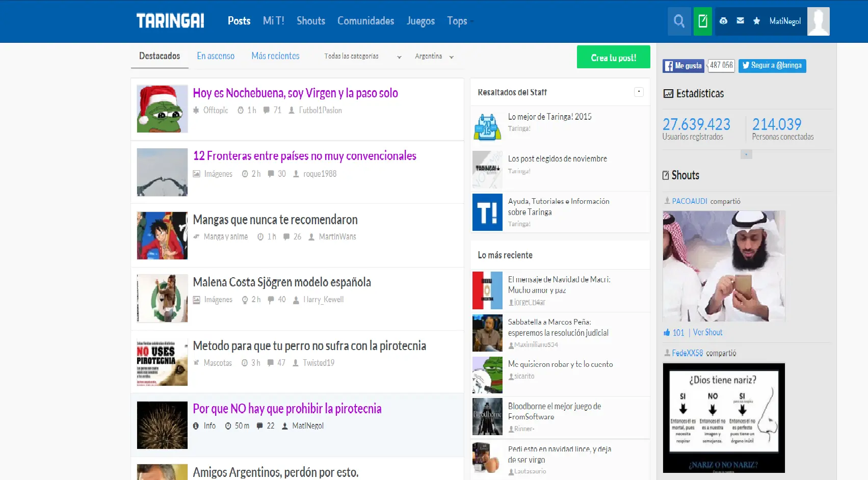Open 'Los post elegidos de noviembre'
The height and width of the screenshot is (480, 868).
558,158
